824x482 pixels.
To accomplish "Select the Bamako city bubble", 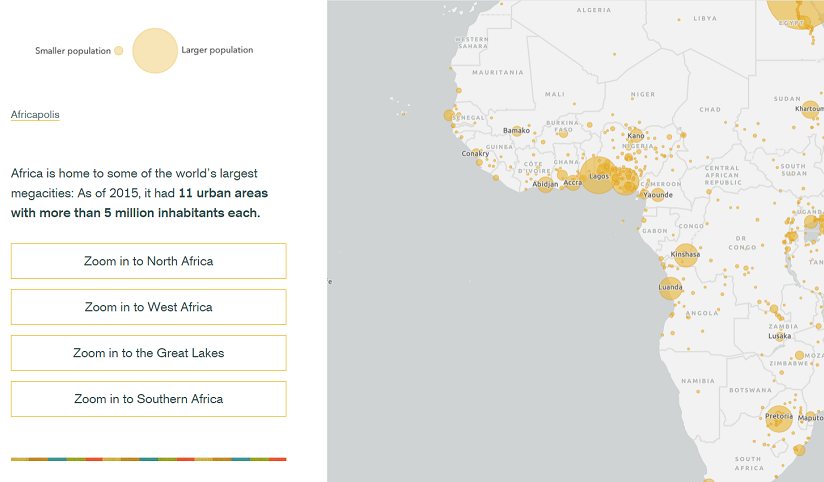I will pos(517,131).
